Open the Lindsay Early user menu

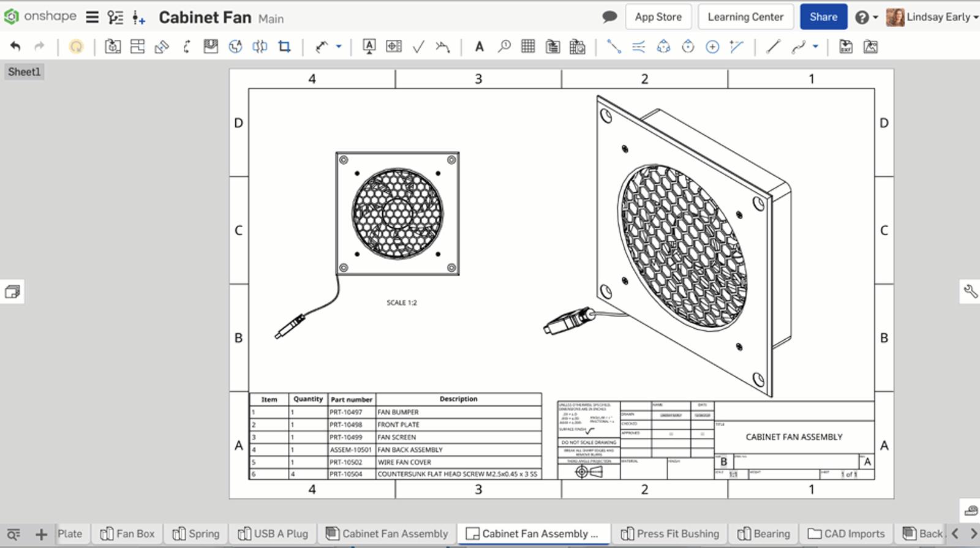click(x=932, y=17)
